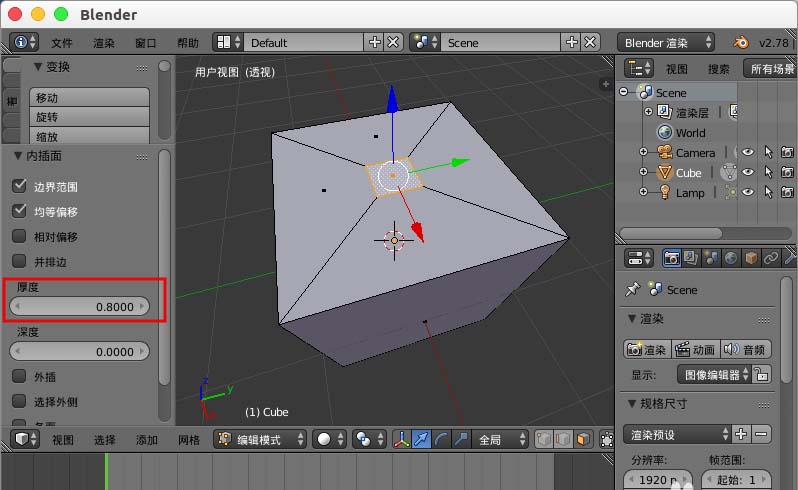Select the Lamp object in outliner
Viewport: 798px width, 490px height.
tap(690, 193)
